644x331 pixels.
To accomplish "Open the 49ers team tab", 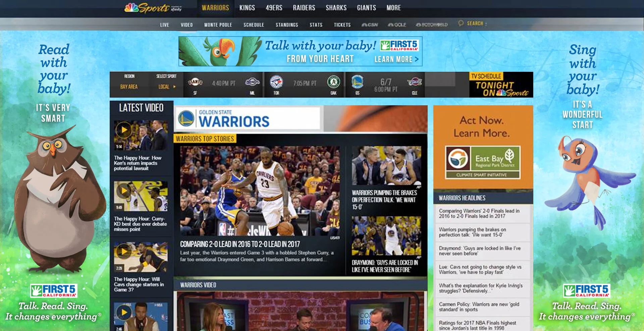I will [x=274, y=8].
